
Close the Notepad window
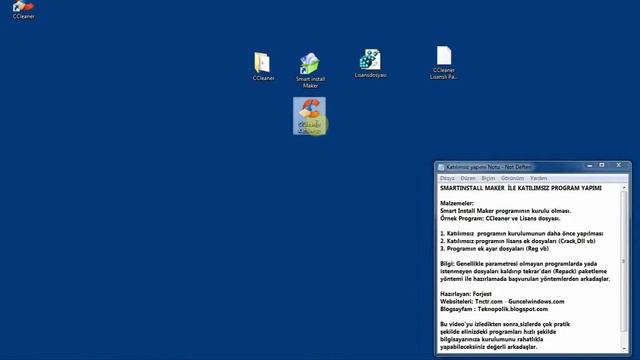coord(618,165)
